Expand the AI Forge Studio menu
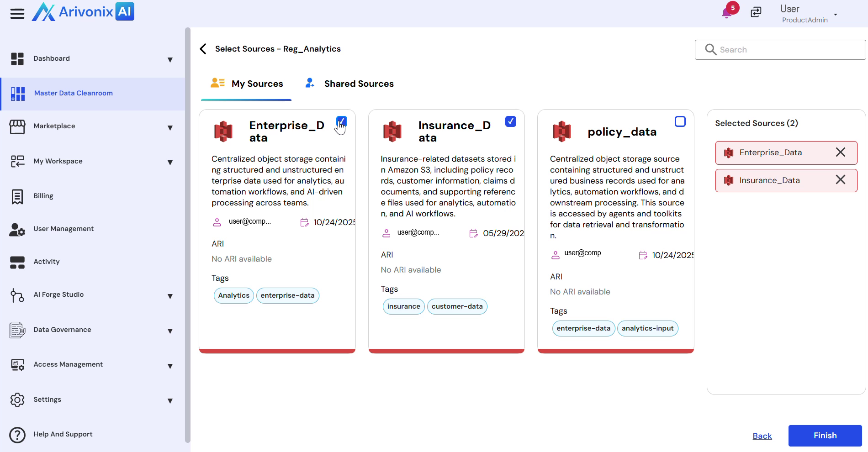This screenshot has width=868, height=452. [170, 296]
